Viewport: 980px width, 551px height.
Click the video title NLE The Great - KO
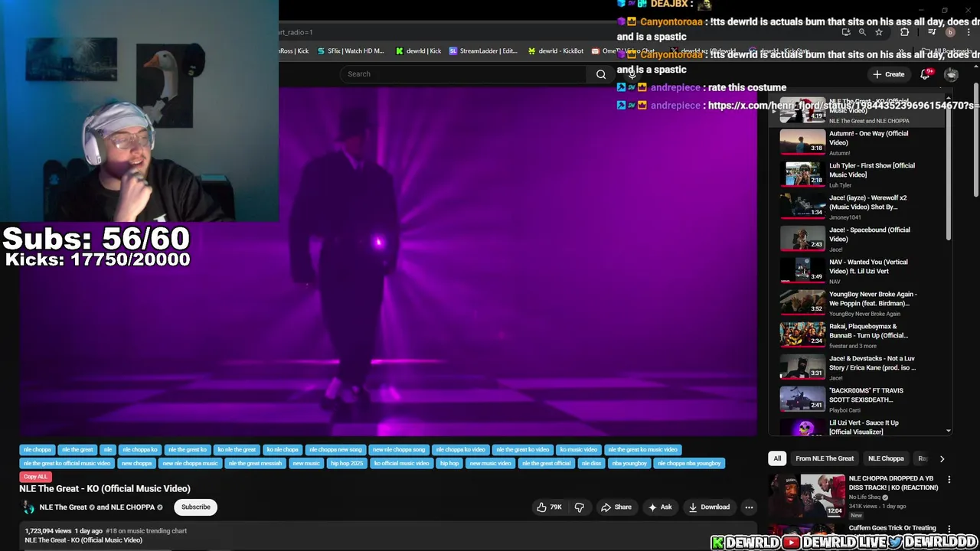click(105, 488)
